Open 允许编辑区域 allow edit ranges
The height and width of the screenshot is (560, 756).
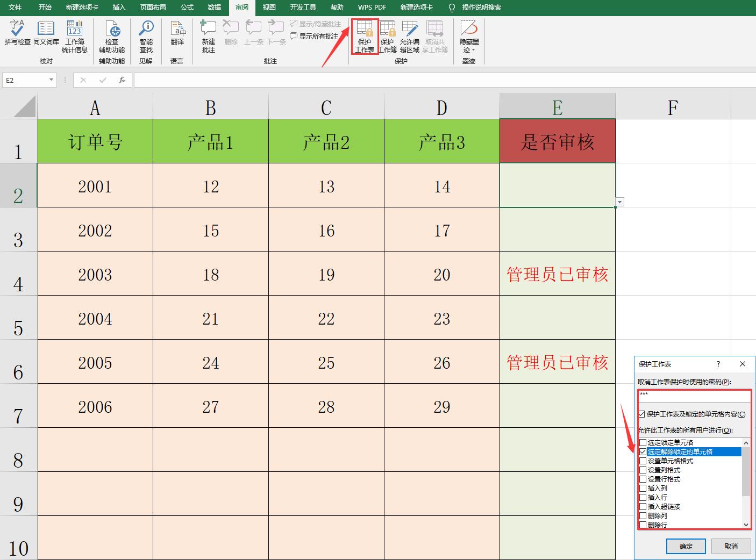410,38
